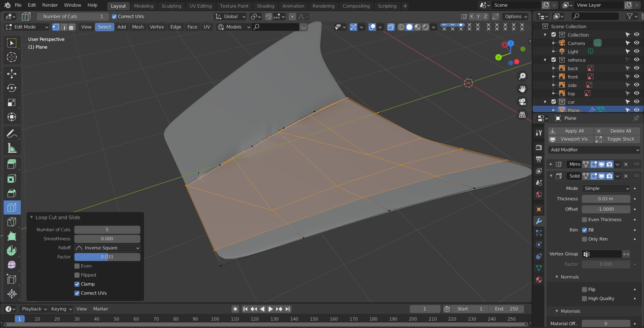
Task: Click the viewport zoom magnifier icon
Action: [x=522, y=76]
